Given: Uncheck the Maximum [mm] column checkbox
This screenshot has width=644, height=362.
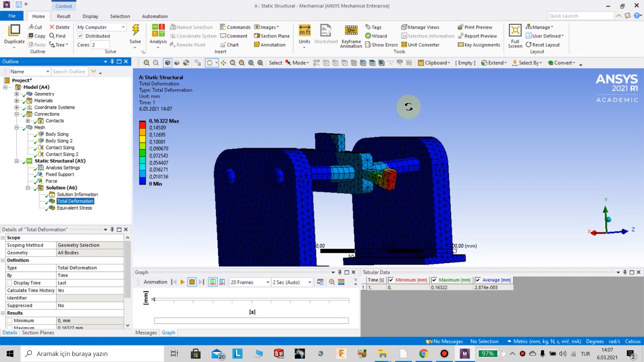Looking at the screenshot, I should click(x=434, y=280).
